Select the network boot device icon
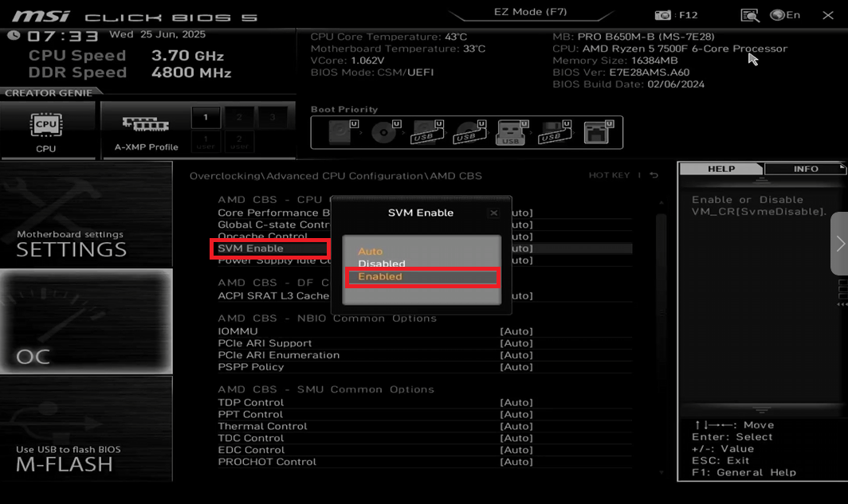Screen dimensions: 848x504 597,132
